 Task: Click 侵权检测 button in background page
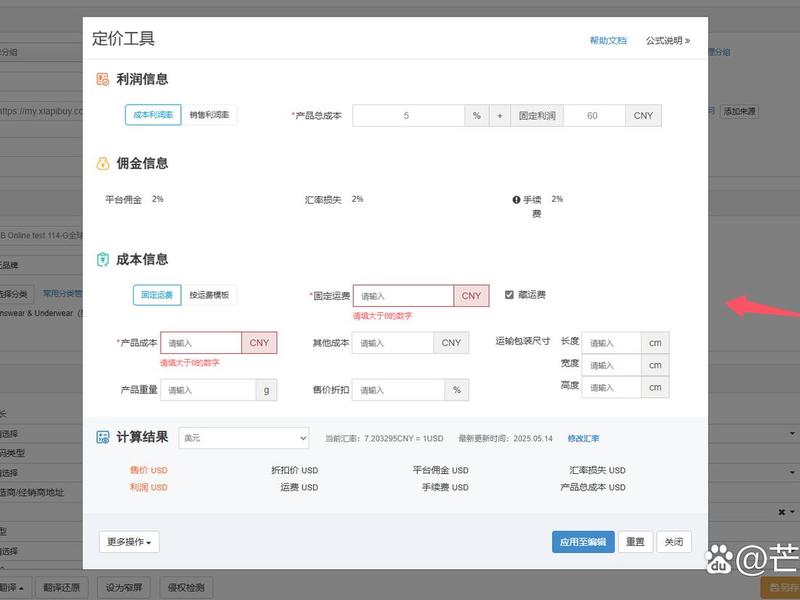pos(186,588)
